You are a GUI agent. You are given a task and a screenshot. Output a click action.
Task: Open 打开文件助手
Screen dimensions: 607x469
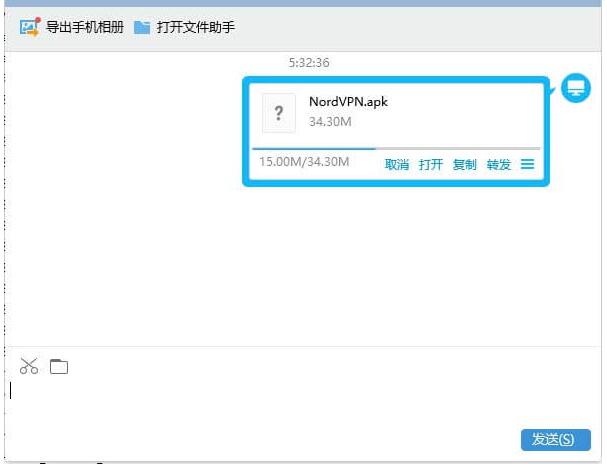tap(195, 27)
